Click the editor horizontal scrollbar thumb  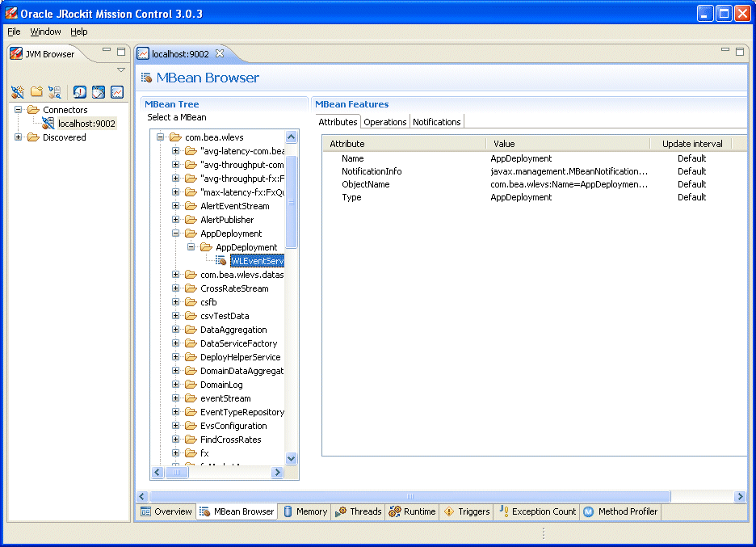(x=409, y=496)
